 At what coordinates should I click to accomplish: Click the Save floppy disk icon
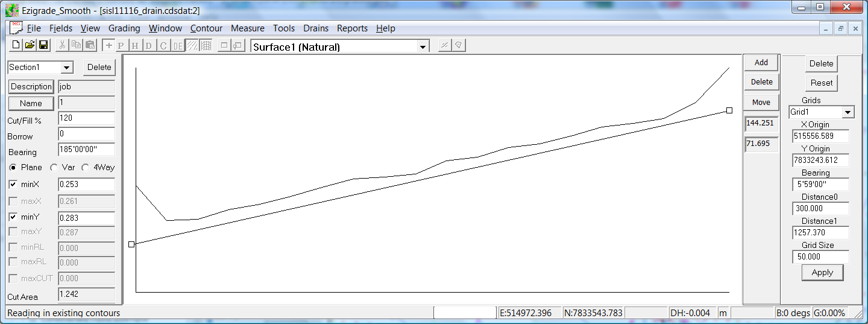click(x=43, y=45)
